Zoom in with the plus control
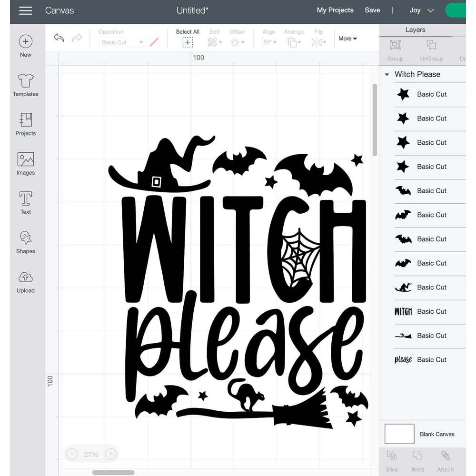Screen dimensions: 476x476 click(x=110, y=454)
